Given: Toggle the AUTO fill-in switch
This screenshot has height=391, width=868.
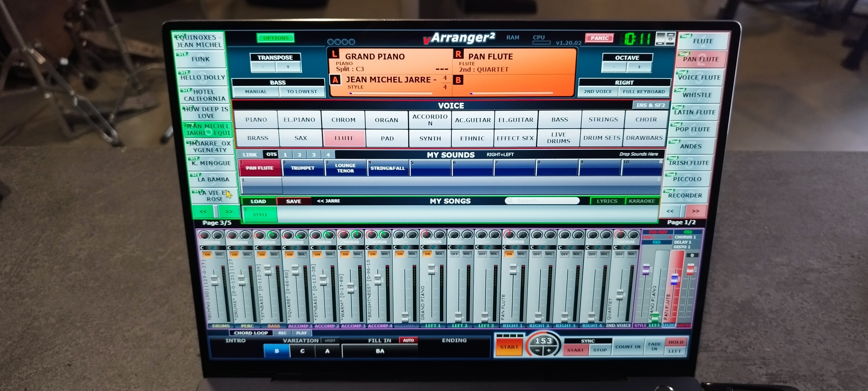Looking at the screenshot, I should point(408,340).
